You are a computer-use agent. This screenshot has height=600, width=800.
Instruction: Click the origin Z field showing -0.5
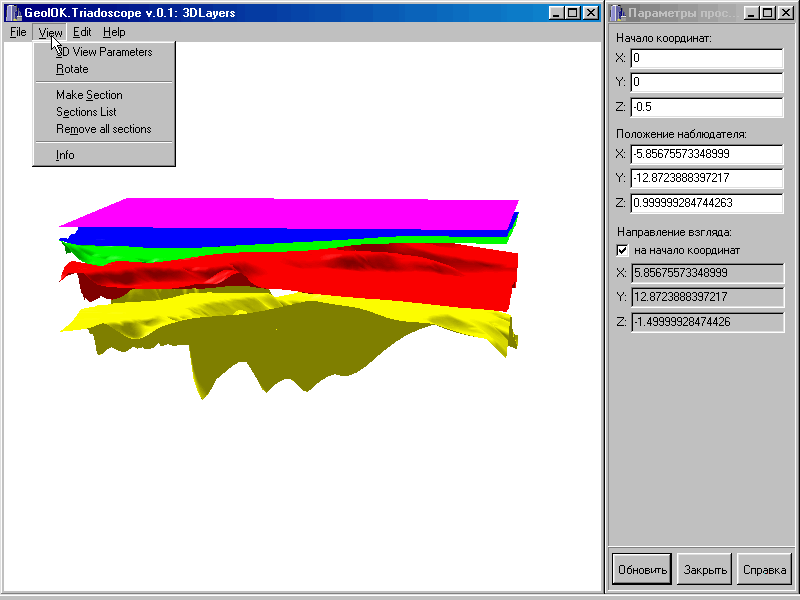click(x=706, y=106)
